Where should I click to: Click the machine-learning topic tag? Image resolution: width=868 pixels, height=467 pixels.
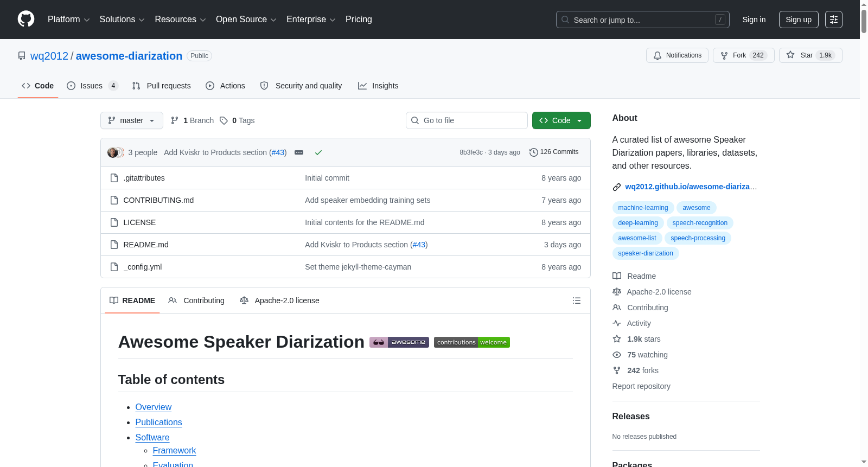(643, 208)
